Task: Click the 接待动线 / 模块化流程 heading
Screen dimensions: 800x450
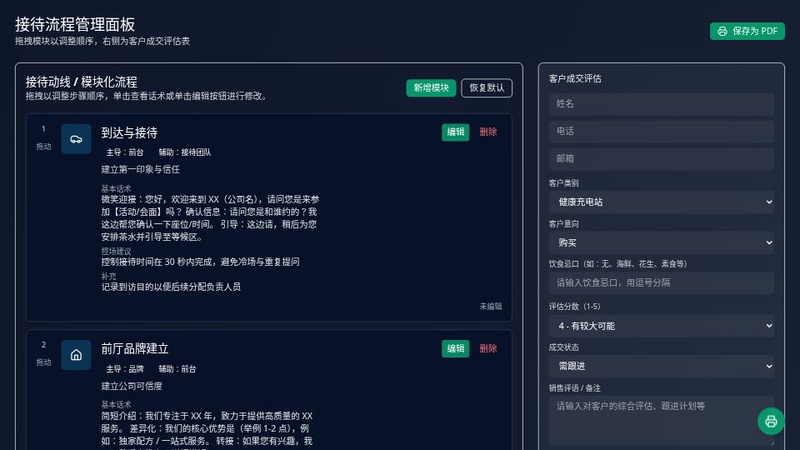Action: 81,82
